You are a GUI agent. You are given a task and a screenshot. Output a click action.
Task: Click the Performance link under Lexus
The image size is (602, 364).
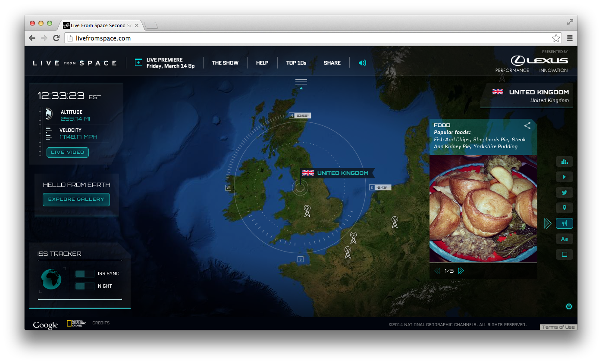(512, 71)
